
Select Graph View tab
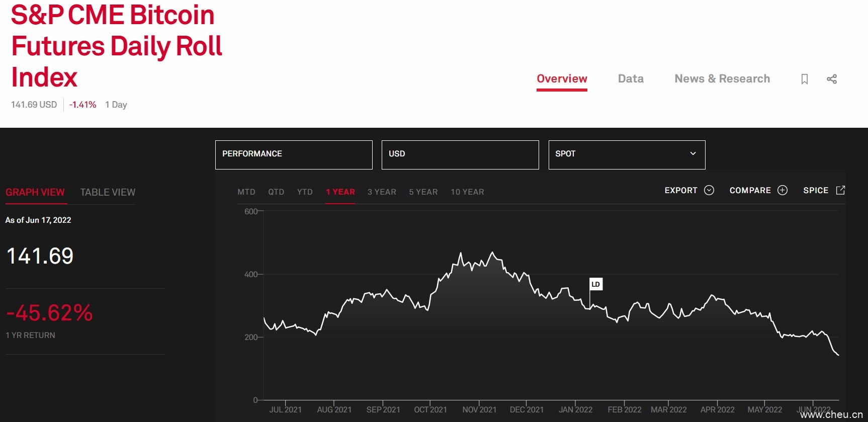[x=35, y=192]
